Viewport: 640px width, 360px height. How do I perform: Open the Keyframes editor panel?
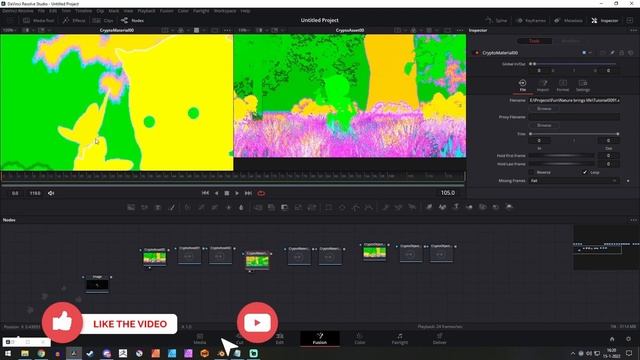coord(531,20)
